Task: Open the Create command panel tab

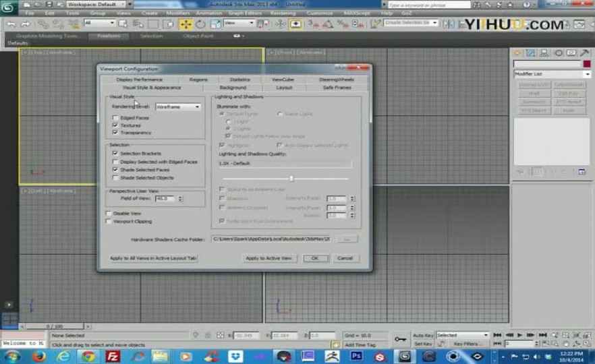Action: [517, 53]
